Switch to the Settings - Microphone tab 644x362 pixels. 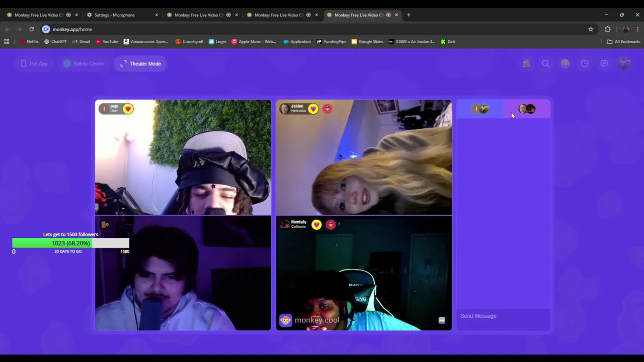click(115, 15)
